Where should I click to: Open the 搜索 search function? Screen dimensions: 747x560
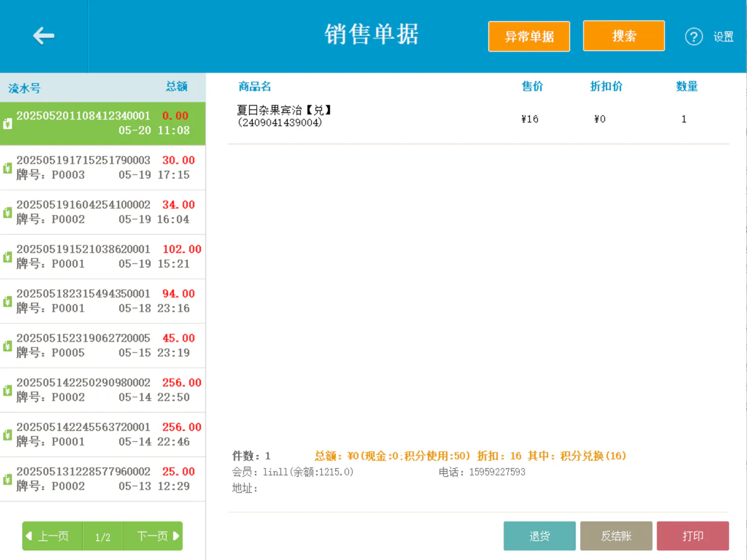click(624, 36)
